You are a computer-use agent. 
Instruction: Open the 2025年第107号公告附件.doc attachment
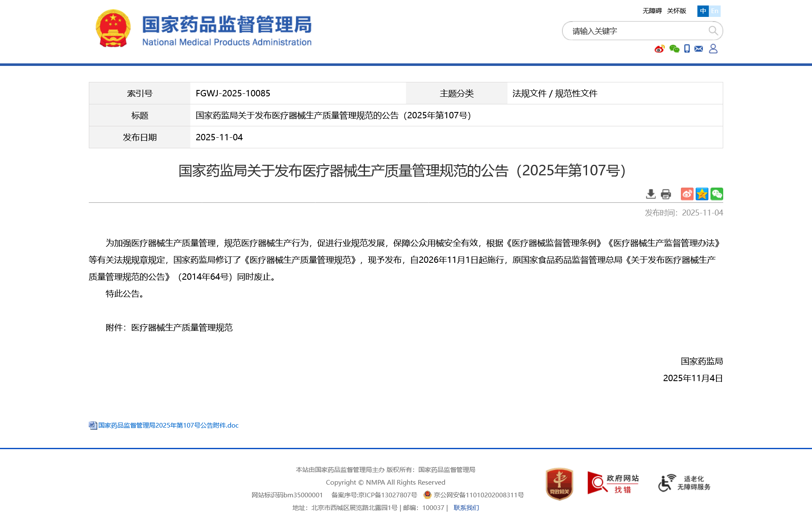point(168,425)
